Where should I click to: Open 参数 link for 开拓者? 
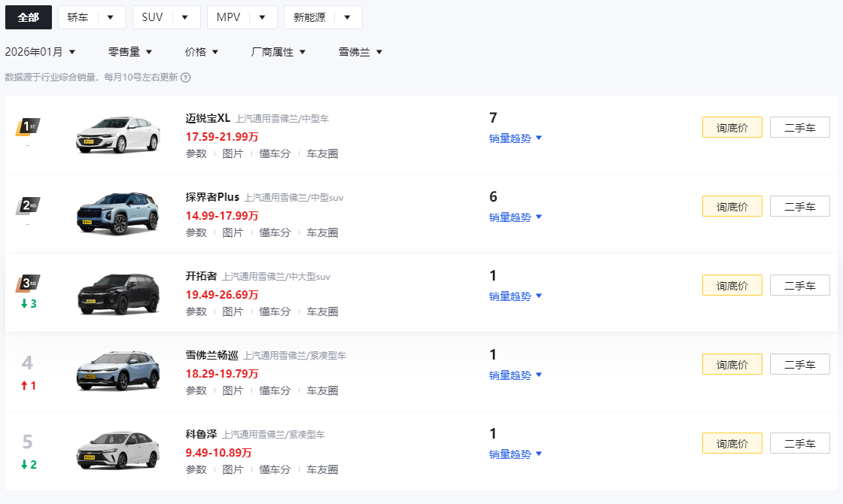click(x=196, y=311)
